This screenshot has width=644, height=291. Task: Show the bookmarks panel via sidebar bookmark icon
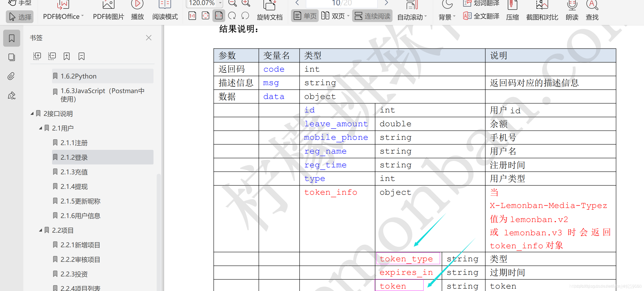click(12, 38)
